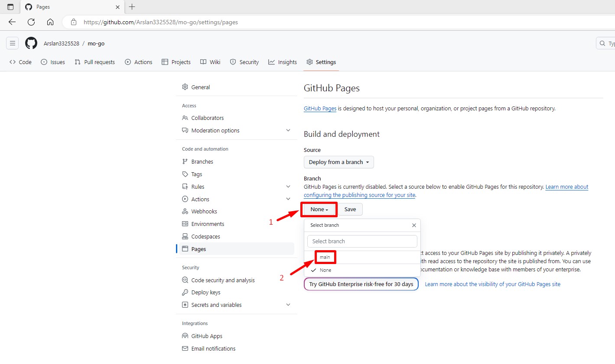The image size is (615, 364).
Task: Click the GitHub Pages documentation link
Action: click(320, 108)
